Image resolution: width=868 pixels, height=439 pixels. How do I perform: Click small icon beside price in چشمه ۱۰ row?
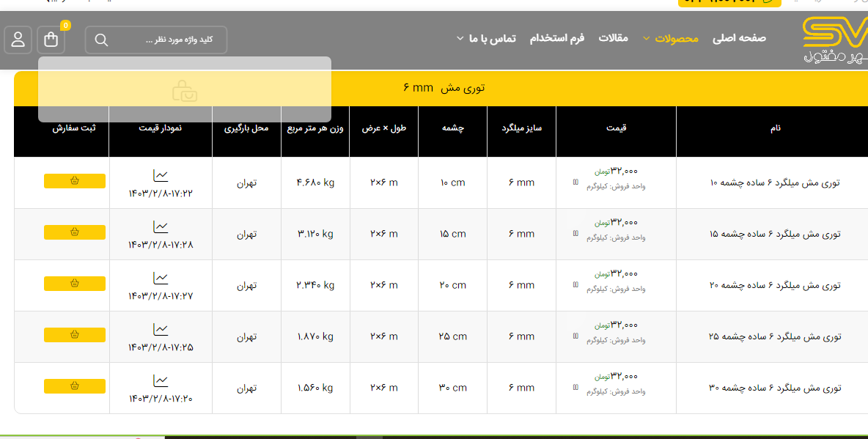(575, 182)
